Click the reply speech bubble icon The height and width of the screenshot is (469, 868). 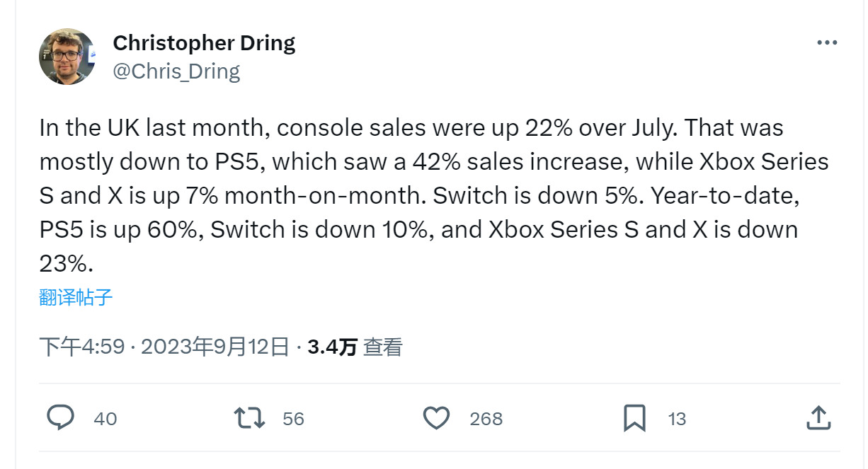(x=61, y=418)
